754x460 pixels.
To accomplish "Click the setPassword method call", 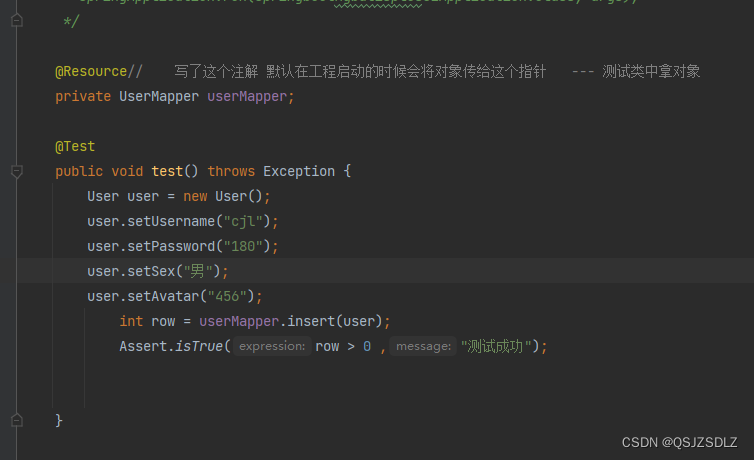I will click(171, 246).
